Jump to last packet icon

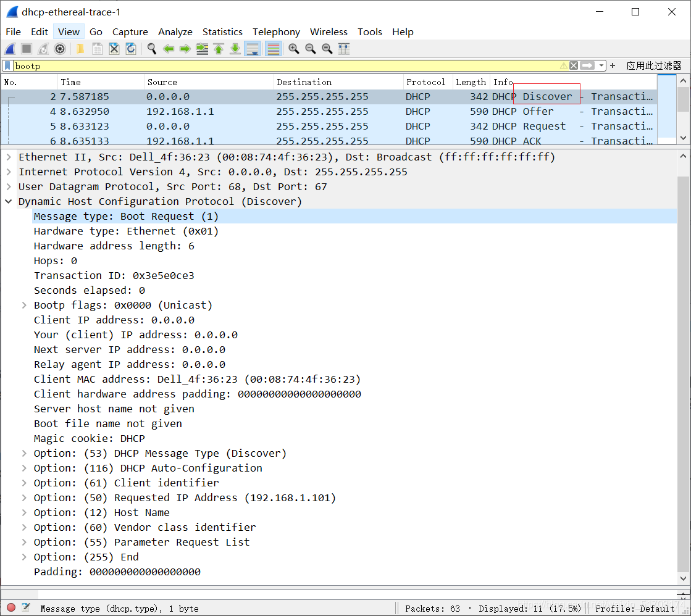click(x=235, y=49)
